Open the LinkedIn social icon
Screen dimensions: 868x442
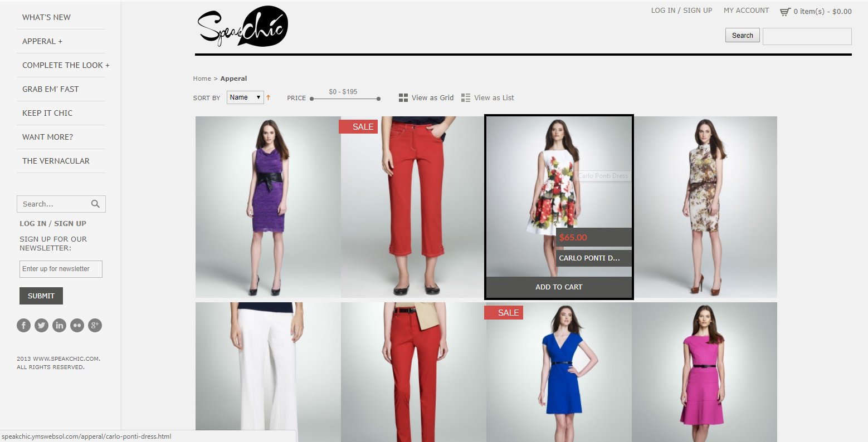tap(59, 325)
